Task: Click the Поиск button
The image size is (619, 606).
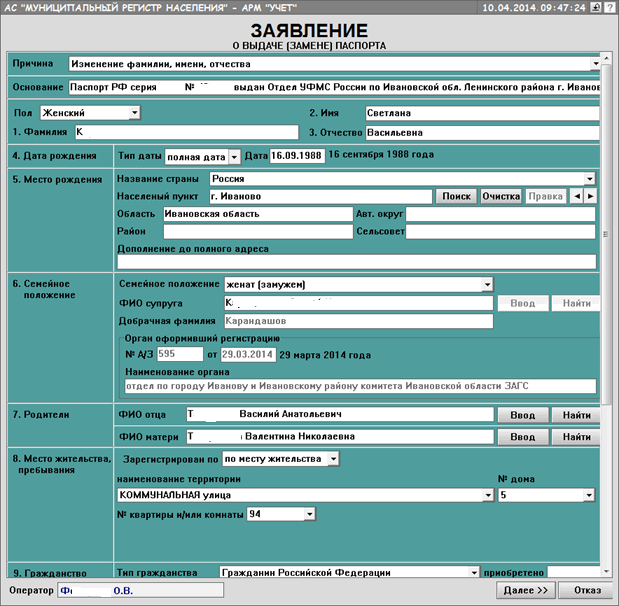Action: [x=456, y=196]
